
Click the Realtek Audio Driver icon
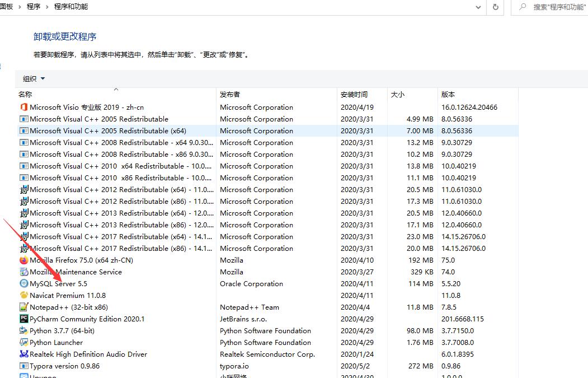23,354
